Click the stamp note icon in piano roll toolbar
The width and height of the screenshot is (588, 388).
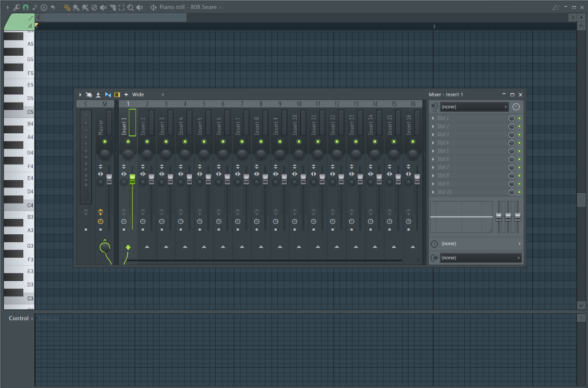pyautogui.click(x=34, y=7)
